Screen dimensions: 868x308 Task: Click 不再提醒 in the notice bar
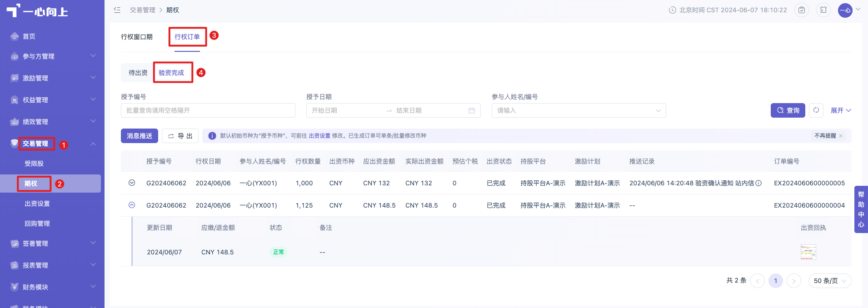pos(825,136)
